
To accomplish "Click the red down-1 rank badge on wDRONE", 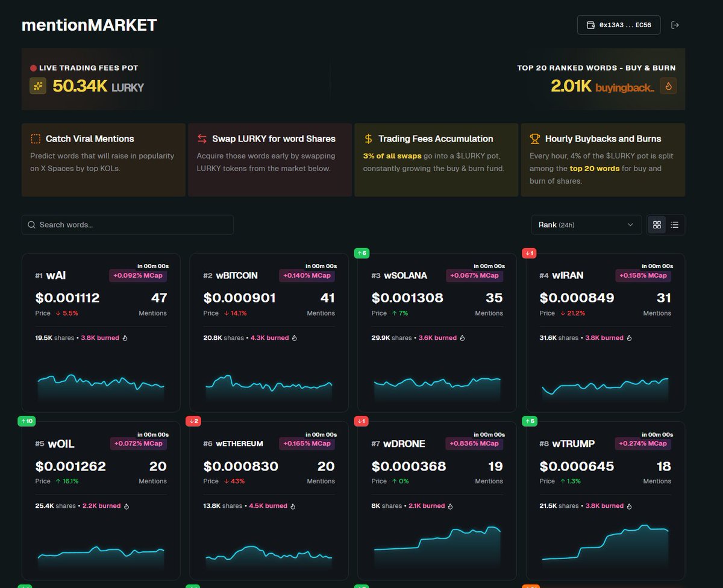I will (x=362, y=421).
